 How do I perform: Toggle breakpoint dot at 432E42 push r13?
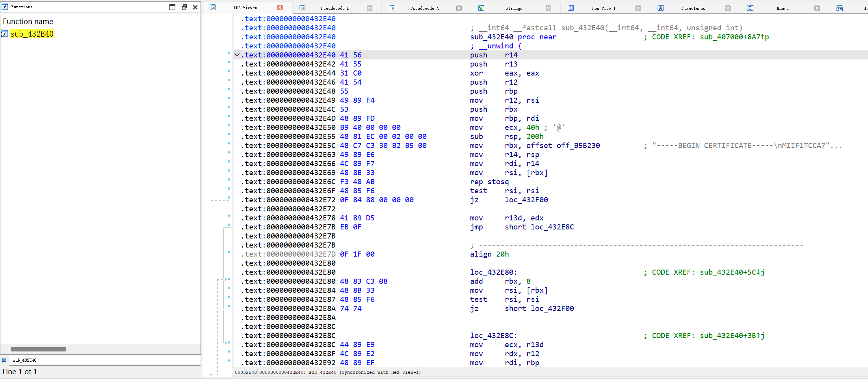point(229,62)
